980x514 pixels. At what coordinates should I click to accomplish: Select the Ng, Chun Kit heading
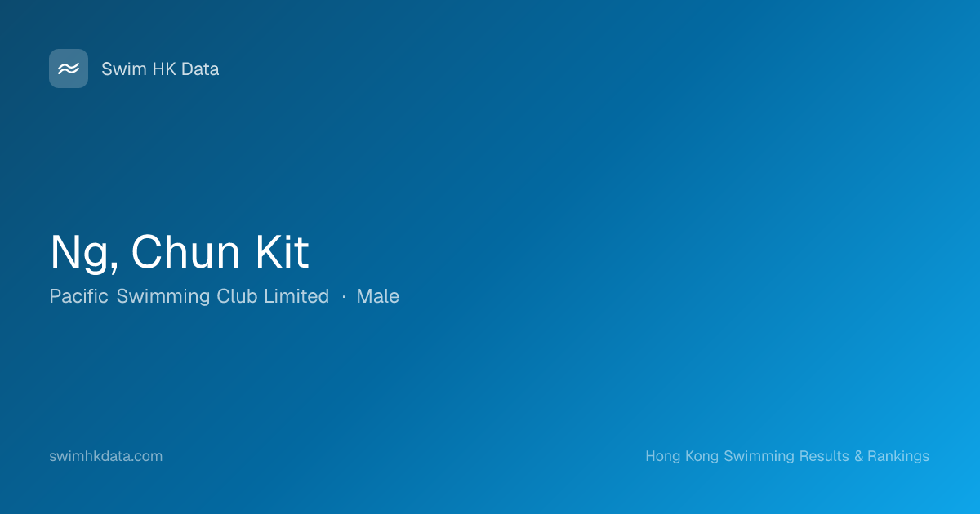pyautogui.click(x=180, y=254)
